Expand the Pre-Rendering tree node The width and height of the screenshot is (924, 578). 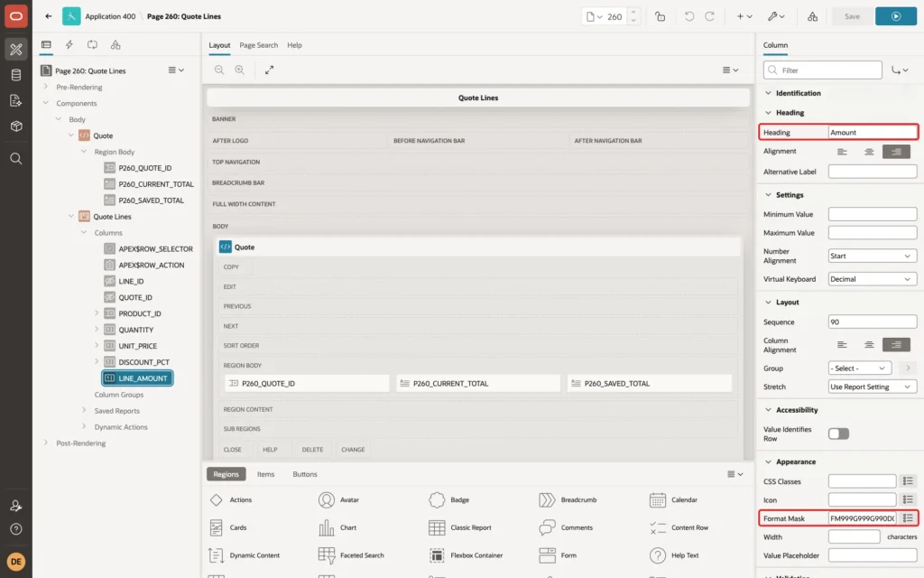(x=46, y=87)
